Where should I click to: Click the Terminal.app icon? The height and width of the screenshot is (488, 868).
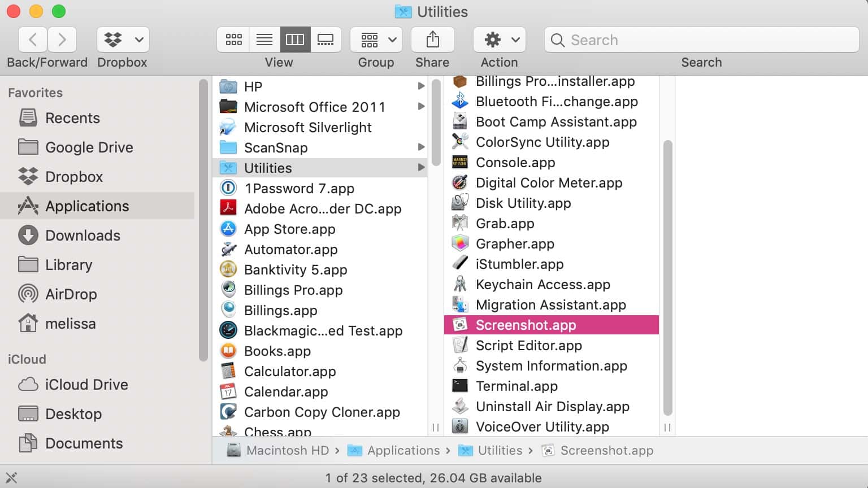point(460,386)
